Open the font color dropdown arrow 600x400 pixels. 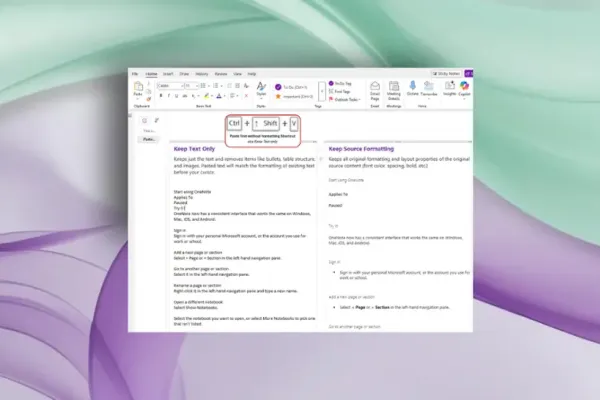tap(224, 96)
